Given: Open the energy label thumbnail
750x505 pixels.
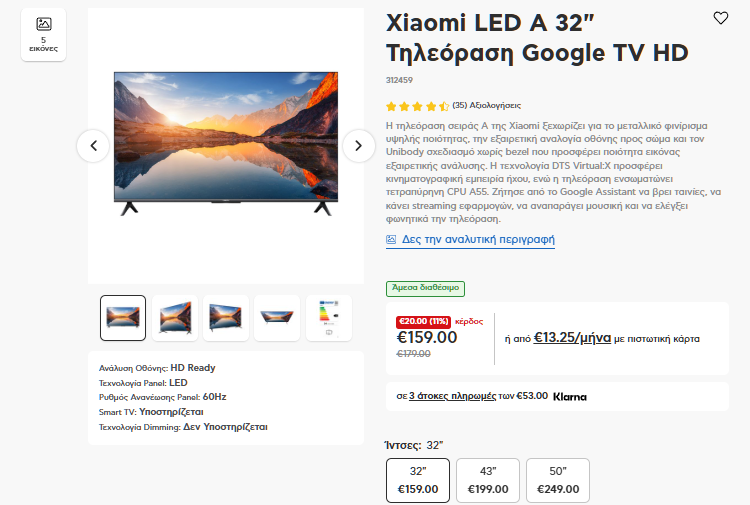Looking at the screenshot, I should pyautogui.click(x=328, y=317).
